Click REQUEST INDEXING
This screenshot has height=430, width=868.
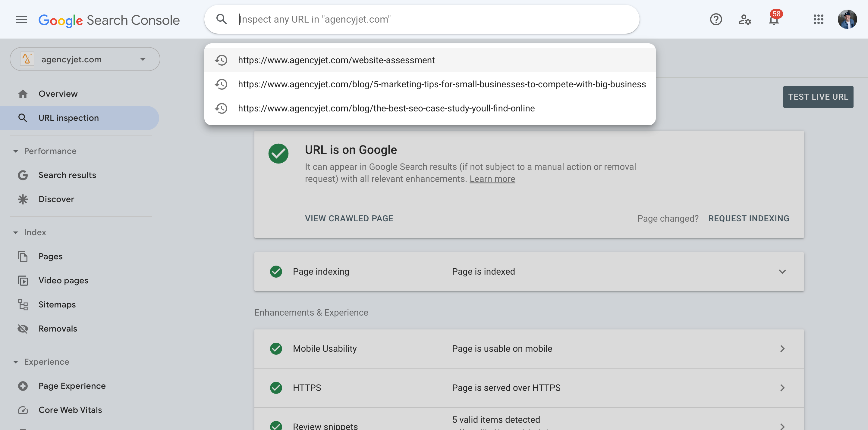pyautogui.click(x=749, y=219)
